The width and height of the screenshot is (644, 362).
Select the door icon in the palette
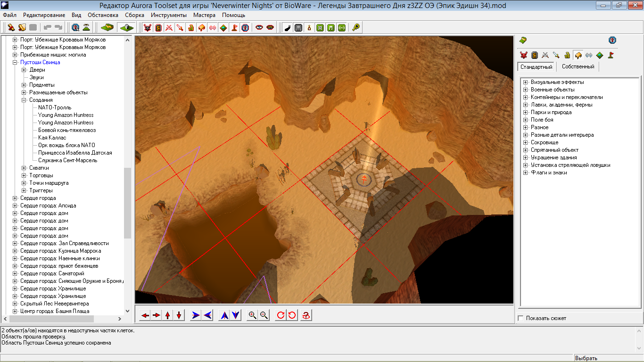pyautogui.click(x=535, y=55)
